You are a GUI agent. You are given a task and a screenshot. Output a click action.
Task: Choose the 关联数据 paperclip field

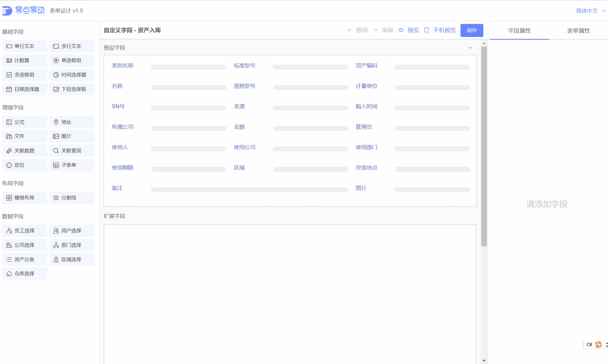tap(24, 151)
